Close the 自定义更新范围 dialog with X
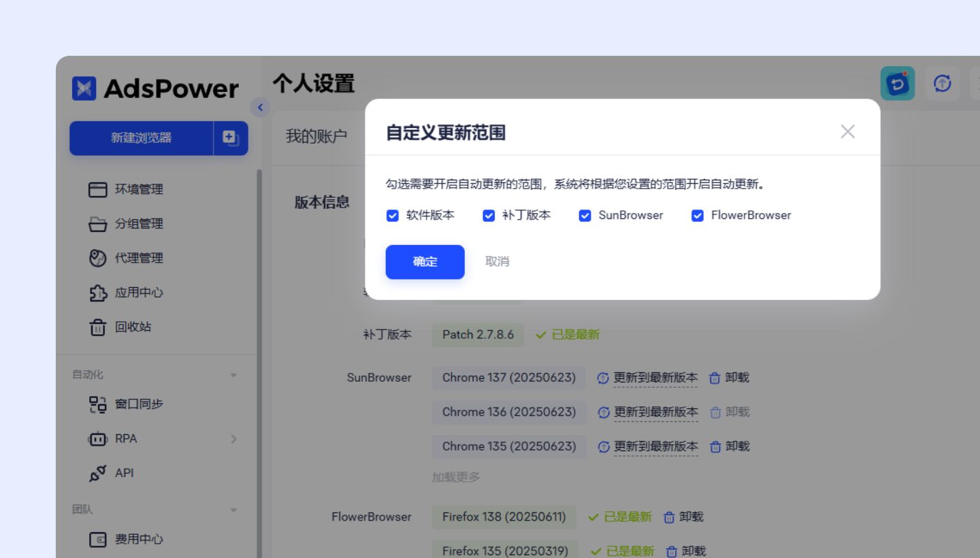The image size is (980, 558). (x=847, y=131)
